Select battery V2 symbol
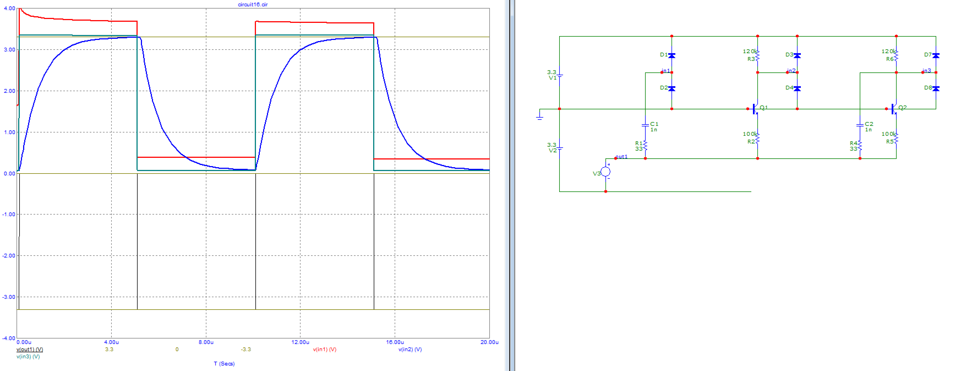 [x=559, y=148]
